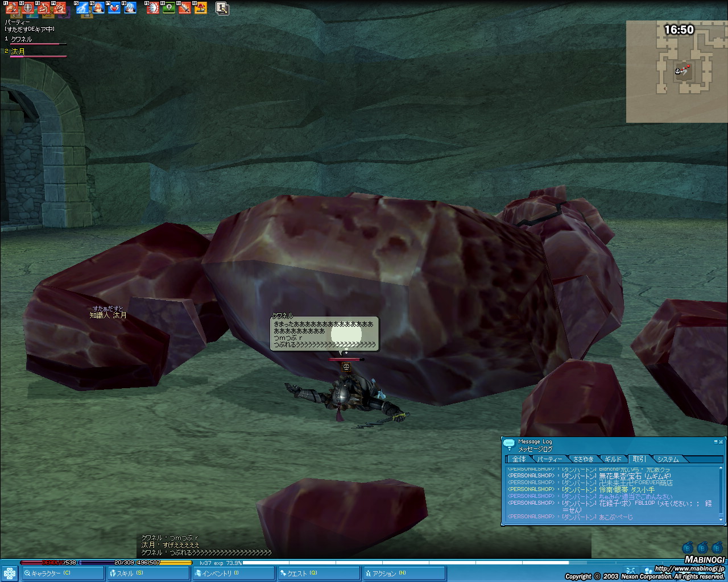Click the FOREVER商店 shop message
This screenshot has height=582, width=728.
tap(590, 483)
